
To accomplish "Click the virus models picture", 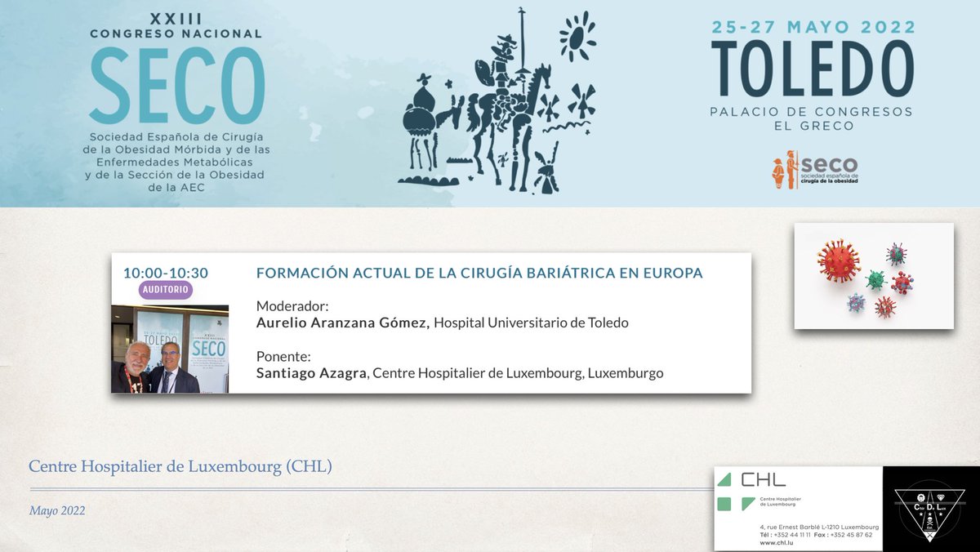I will (x=874, y=276).
